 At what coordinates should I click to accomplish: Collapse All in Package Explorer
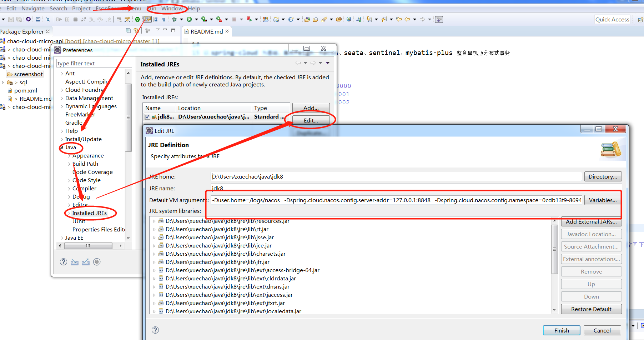pos(129,31)
